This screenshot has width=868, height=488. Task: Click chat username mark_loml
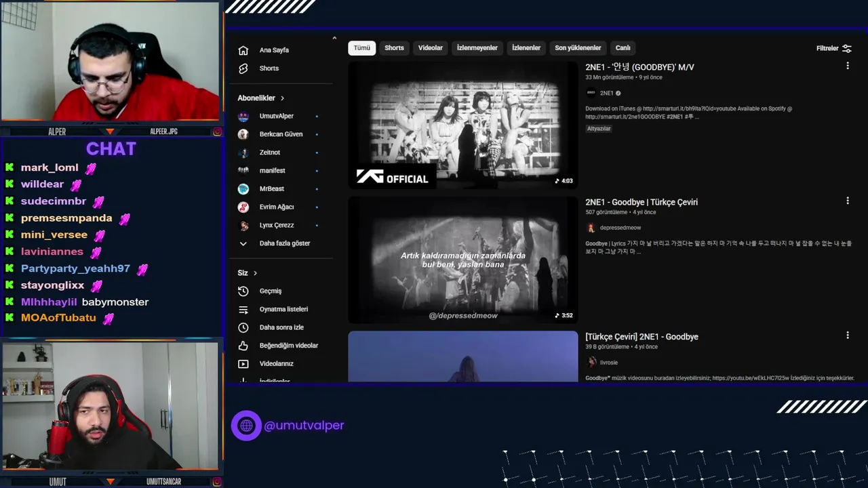pyautogui.click(x=50, y=167)
